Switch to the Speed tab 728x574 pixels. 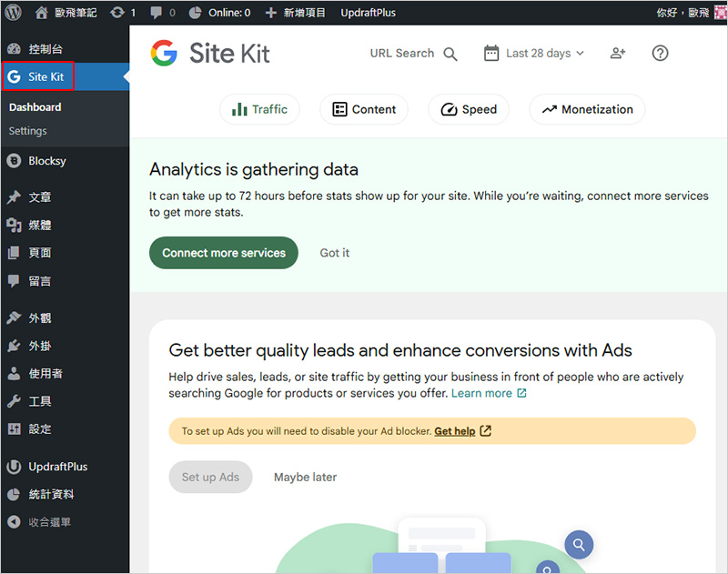click(x=469, y=109)
